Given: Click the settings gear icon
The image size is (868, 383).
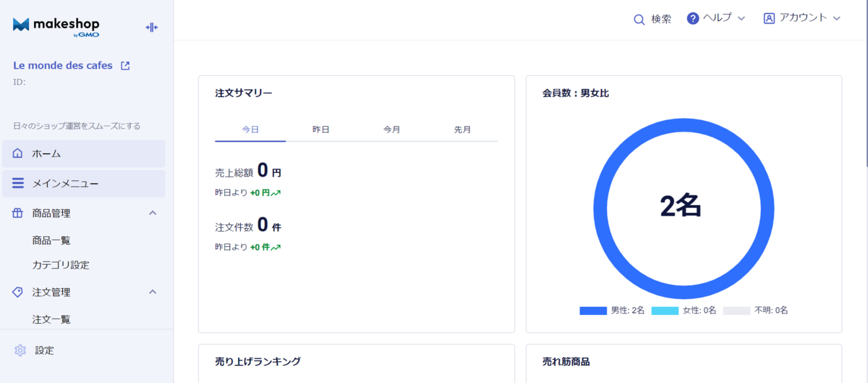Looking at the screenshot, I should pyautogui.click(x=20, y=350).
